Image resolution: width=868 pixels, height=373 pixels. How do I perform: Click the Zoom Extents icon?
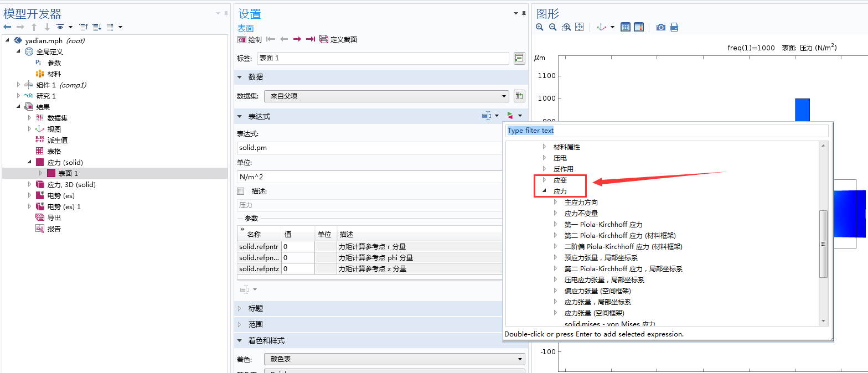point(580,27)
